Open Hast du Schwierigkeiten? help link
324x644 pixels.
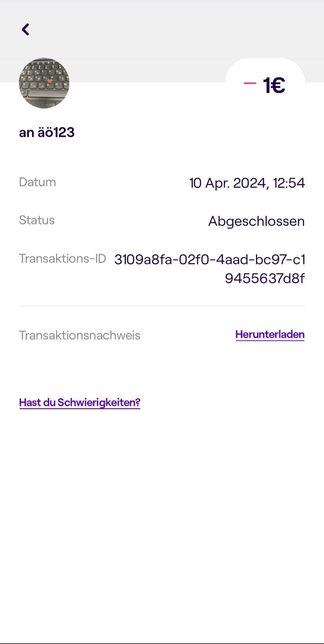(80, 403)
